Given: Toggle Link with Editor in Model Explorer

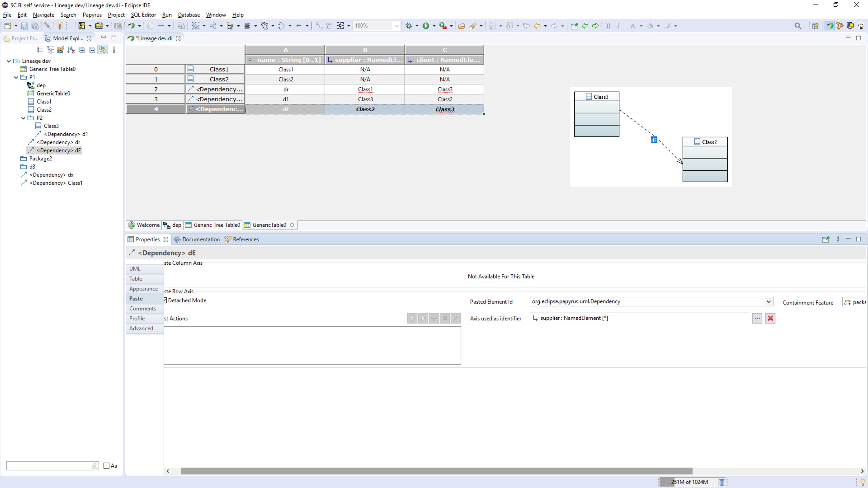Looking at the screenshot, I should (102, 50).
